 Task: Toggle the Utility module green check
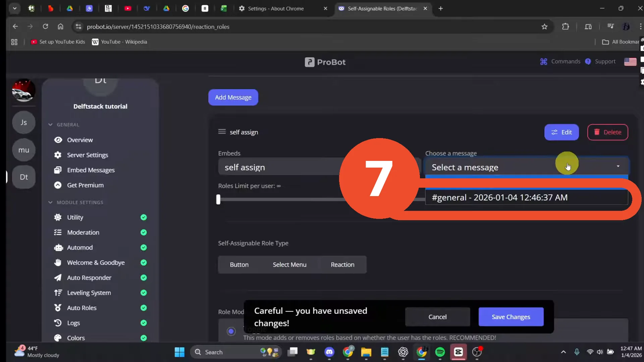click(144, 217)
